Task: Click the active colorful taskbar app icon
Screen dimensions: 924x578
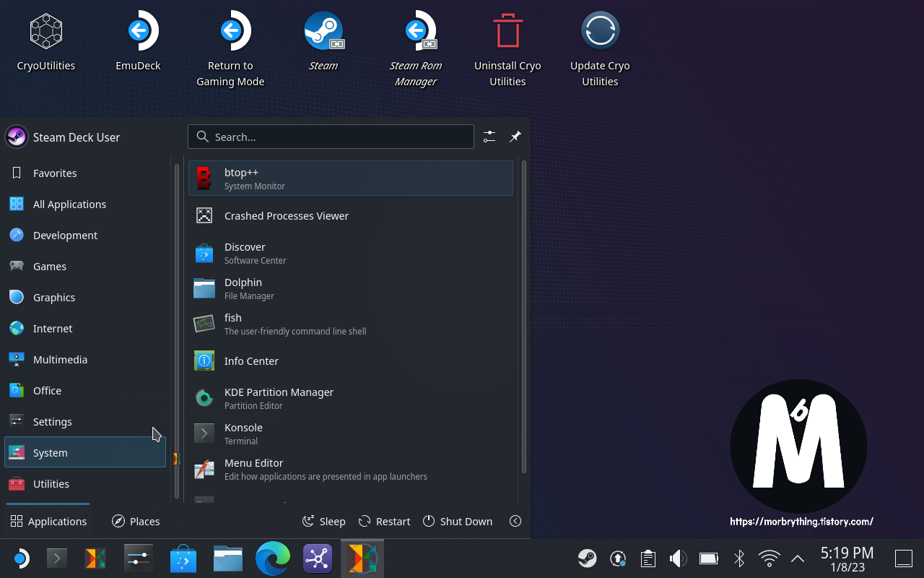Action: (x=362, y=558)
